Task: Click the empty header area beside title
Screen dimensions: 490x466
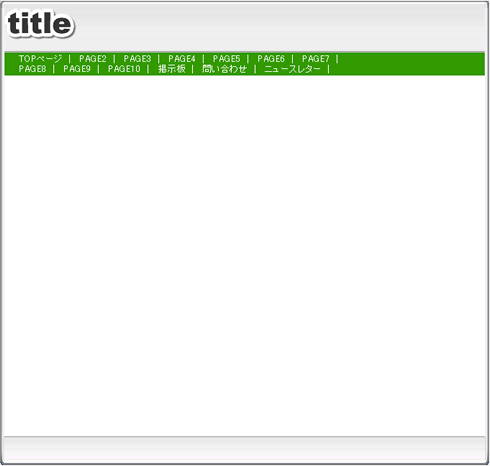Action: pos(280,27)
